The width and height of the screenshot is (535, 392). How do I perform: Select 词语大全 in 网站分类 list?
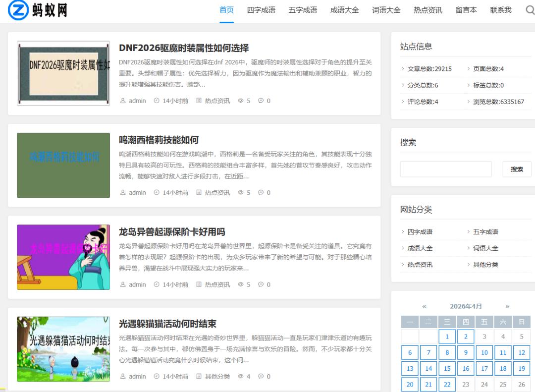point(485,248)
